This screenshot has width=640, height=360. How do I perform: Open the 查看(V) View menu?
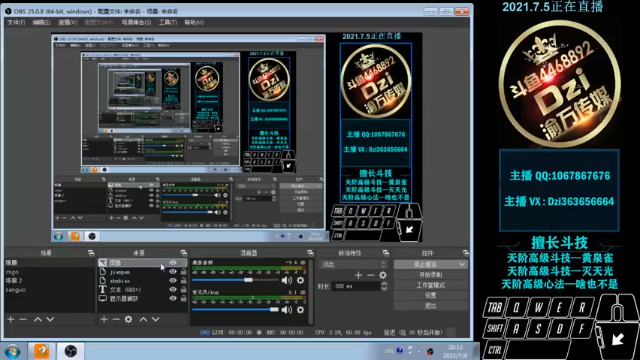67,22
